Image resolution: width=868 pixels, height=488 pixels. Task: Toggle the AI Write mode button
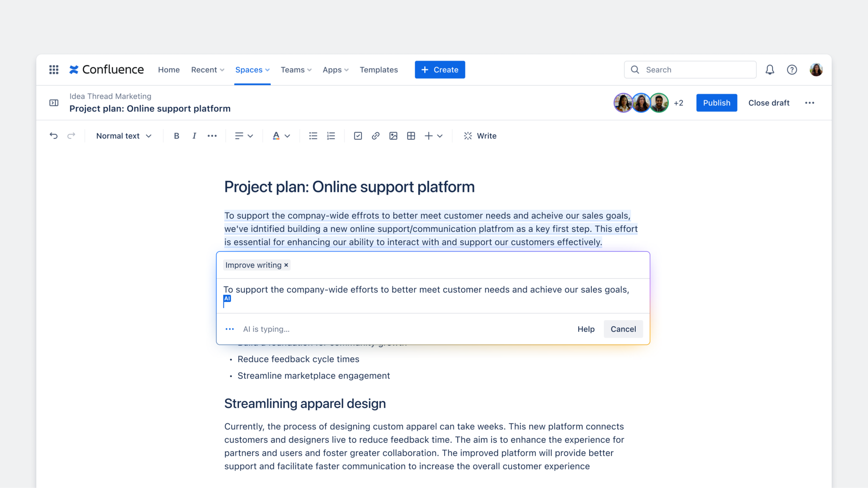point(480,135)
